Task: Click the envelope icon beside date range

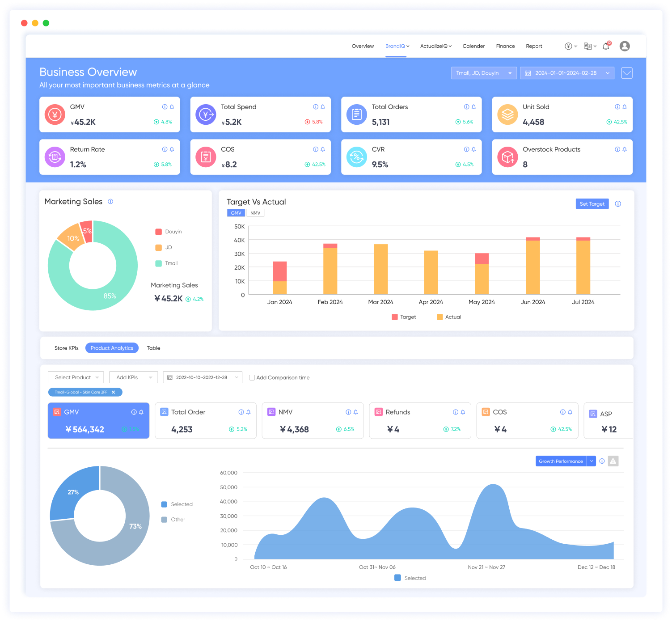Action: 627,73
